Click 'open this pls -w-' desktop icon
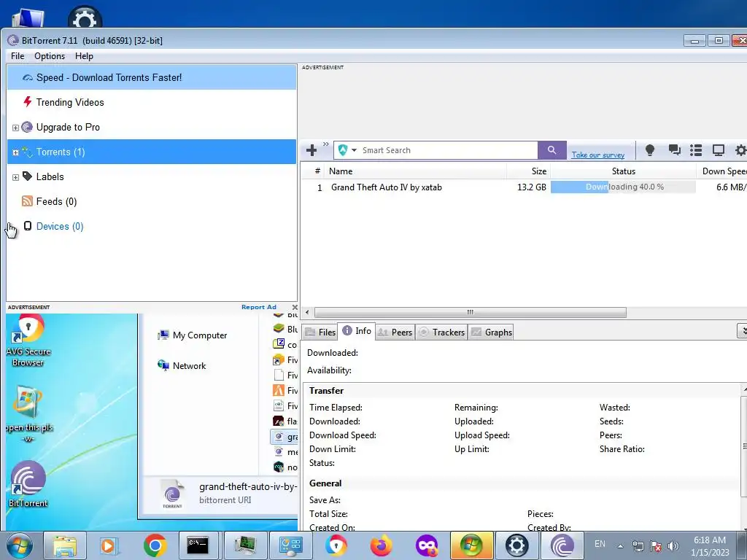The image size is (747, 560). (28, 414)
